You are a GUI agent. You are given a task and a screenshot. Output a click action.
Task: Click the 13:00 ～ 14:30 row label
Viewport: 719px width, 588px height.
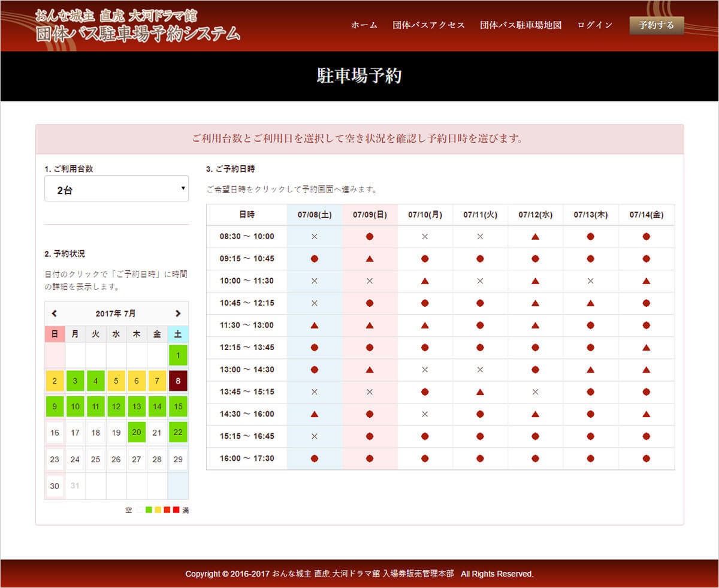tap(247, 370)
